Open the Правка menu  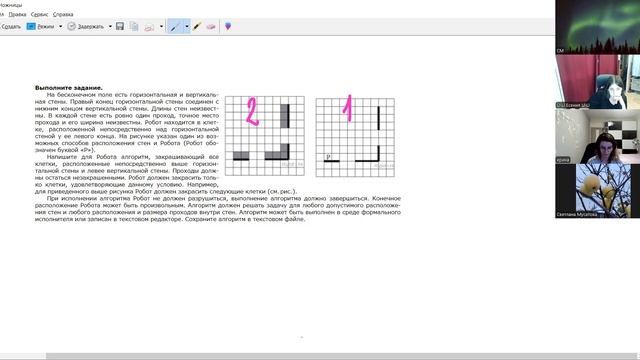[17, 14]
